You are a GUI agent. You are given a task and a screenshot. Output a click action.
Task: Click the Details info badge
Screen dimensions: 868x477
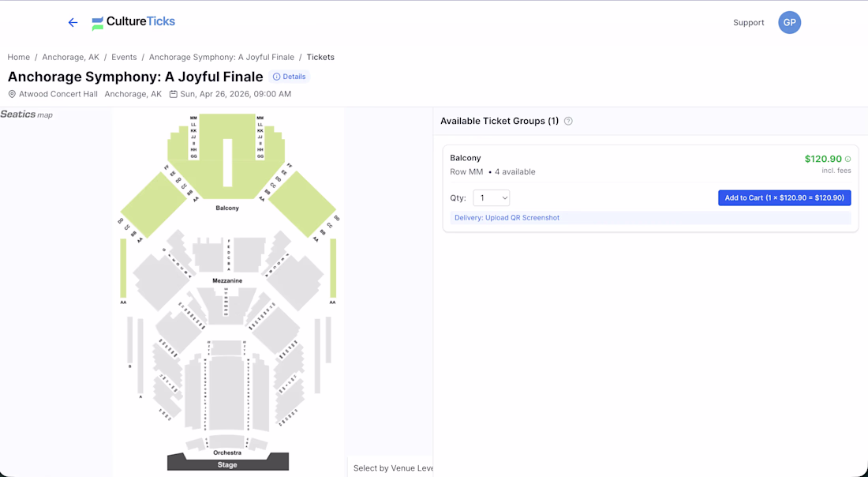290,77
